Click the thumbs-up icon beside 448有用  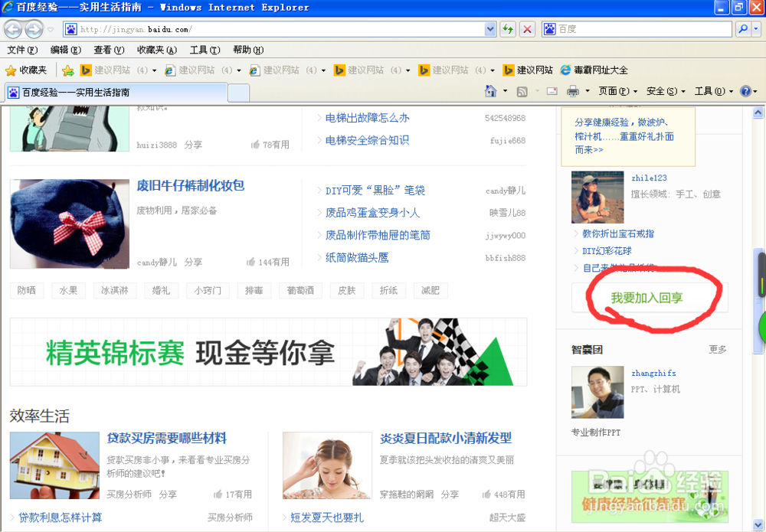coord(486,494)
